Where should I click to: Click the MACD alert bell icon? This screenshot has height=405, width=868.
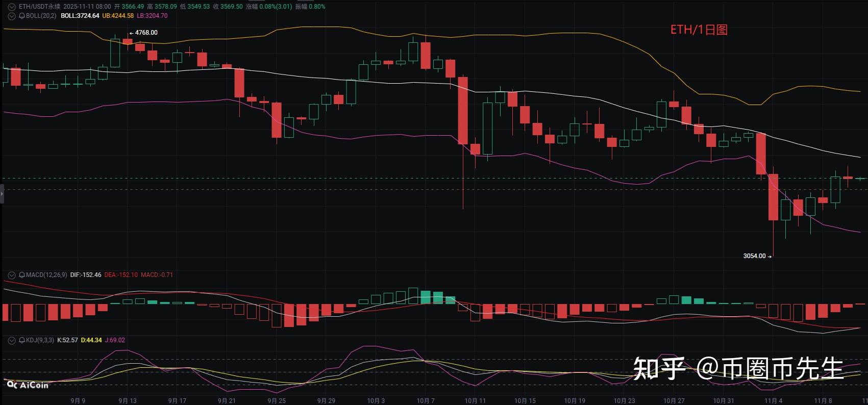point(22,275)
